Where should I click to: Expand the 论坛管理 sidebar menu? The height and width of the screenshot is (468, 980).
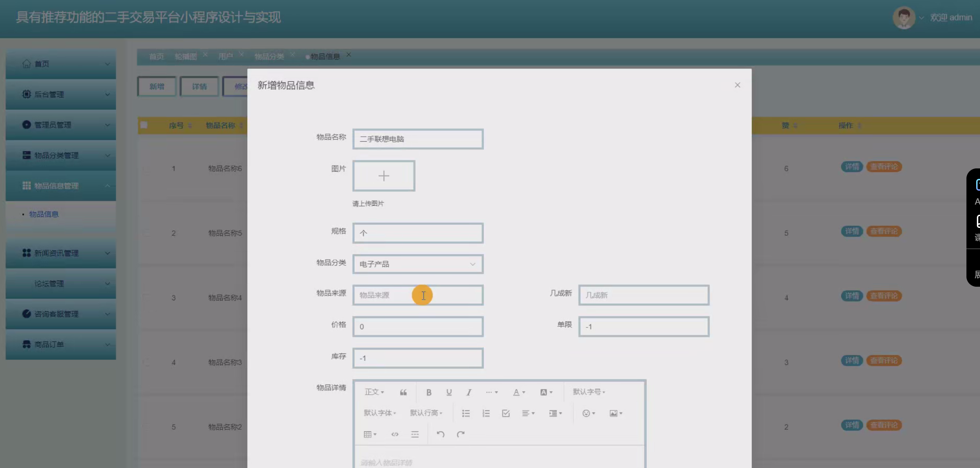[61, 284]
